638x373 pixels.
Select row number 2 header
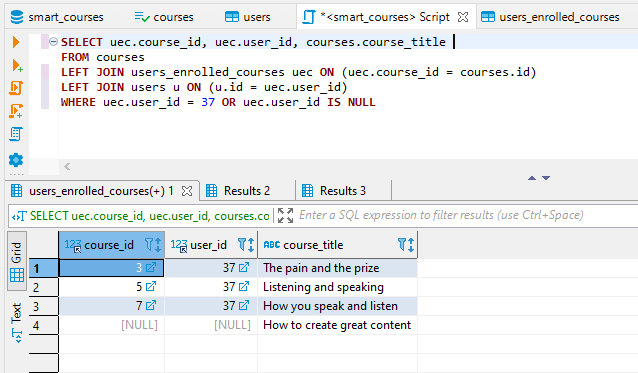pyautogui.click(x=44, y=287)
